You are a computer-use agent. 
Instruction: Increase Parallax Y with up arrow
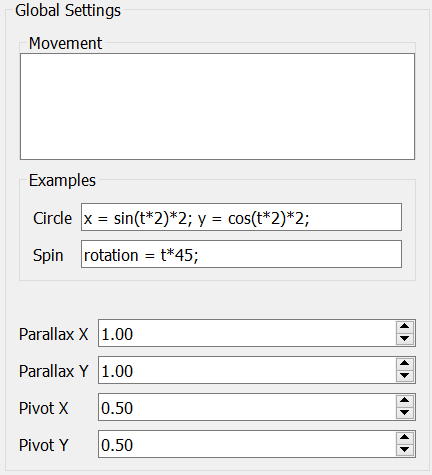[405, 364]
